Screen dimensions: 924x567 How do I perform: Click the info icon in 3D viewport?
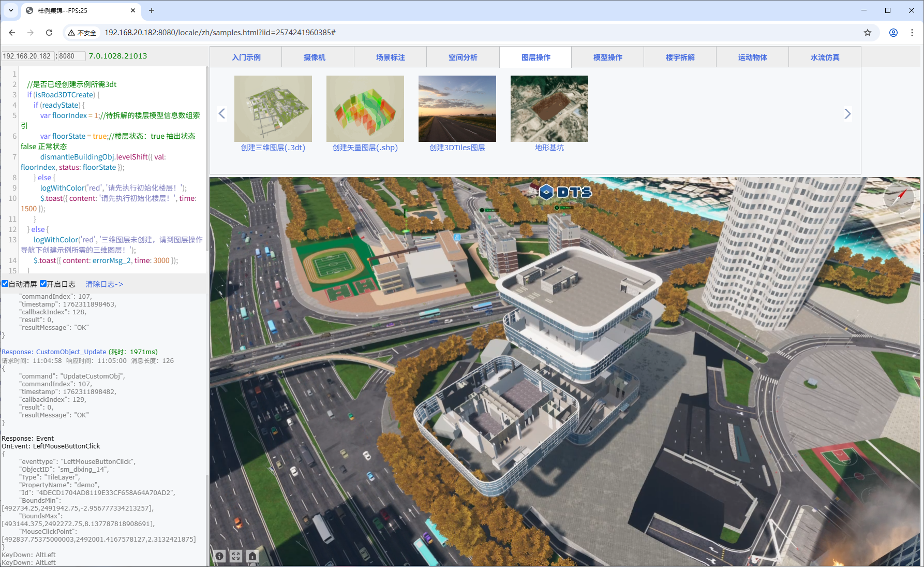pyautogui.click(x=219, y=556)
